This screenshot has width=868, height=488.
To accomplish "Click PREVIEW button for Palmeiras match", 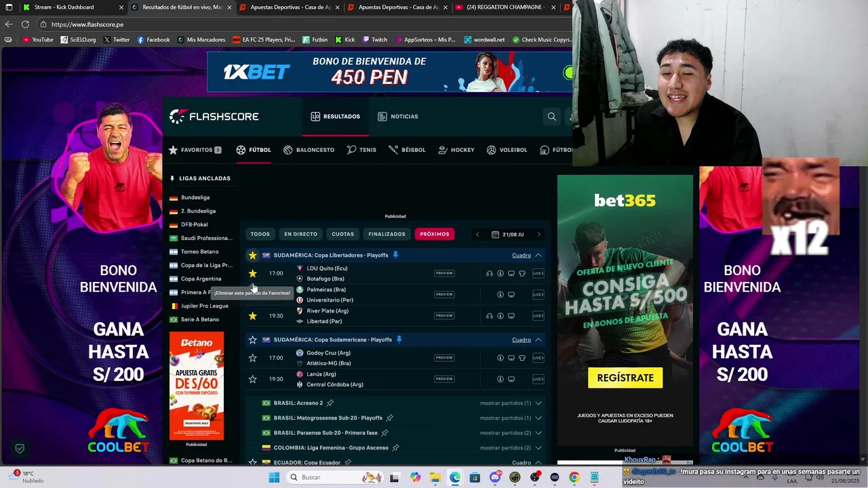I will pos(444,294).
